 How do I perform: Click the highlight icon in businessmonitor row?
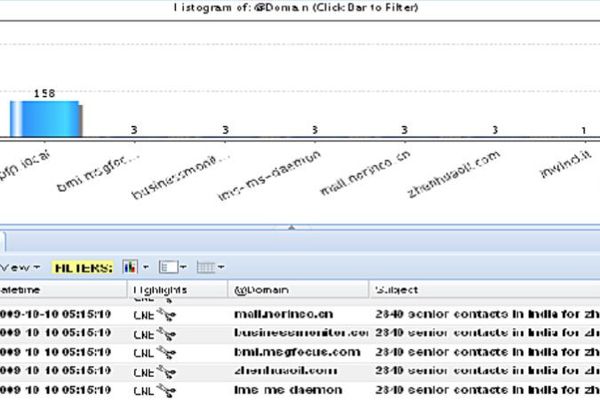coord(166,334)
